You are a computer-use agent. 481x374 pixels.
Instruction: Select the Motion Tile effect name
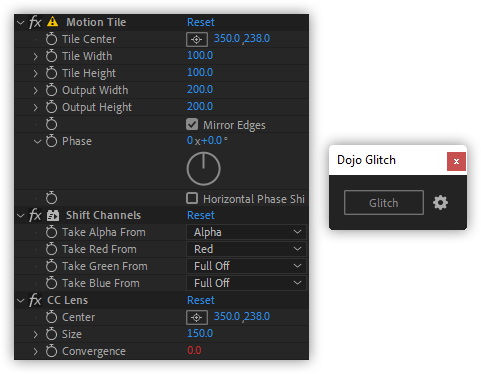(96, 22)
